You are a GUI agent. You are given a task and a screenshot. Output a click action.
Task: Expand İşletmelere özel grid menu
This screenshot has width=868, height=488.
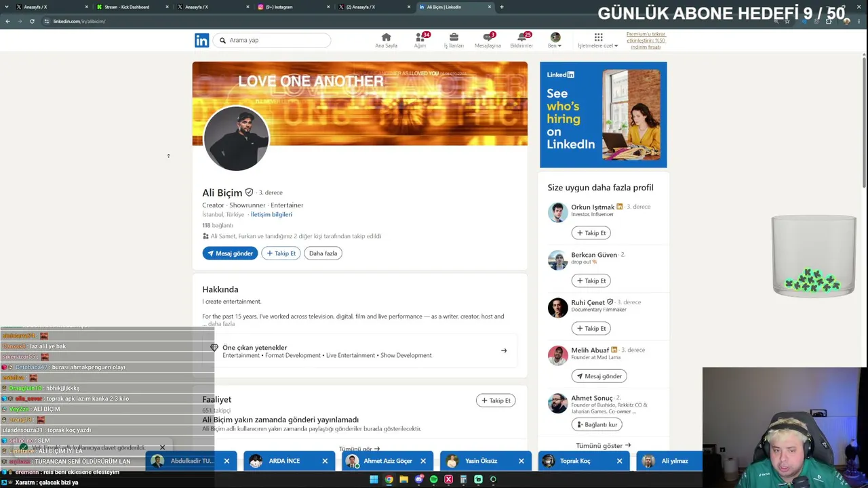click(x=598, y=41)
